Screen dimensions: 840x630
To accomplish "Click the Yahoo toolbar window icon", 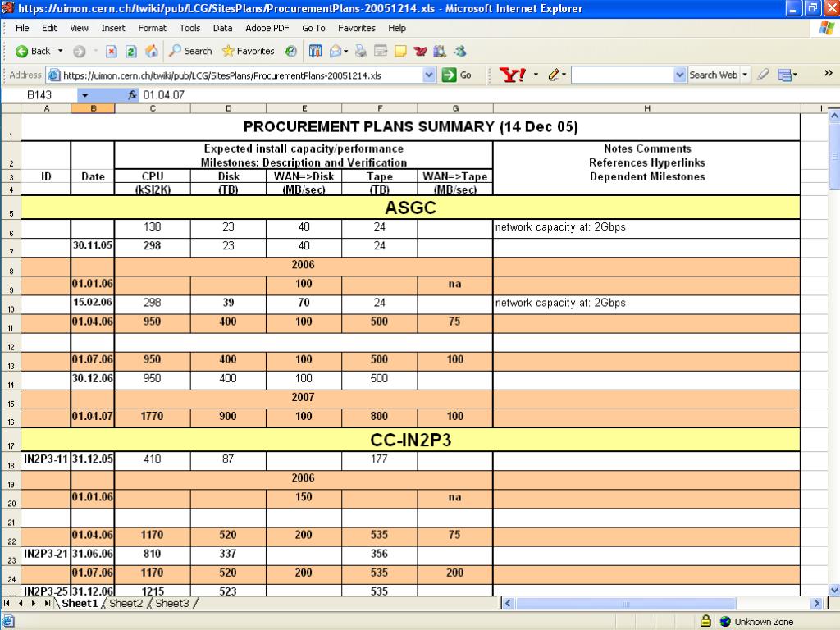I will (x=785, y=75).
